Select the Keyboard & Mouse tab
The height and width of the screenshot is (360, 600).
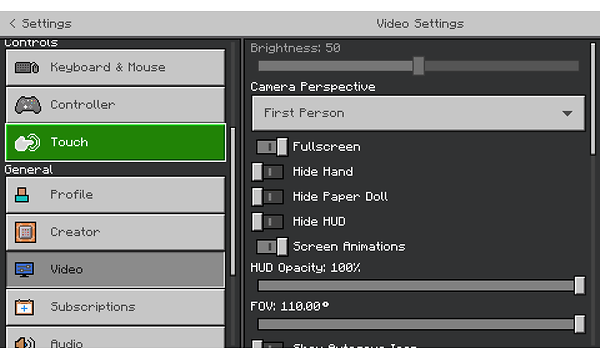115,67
